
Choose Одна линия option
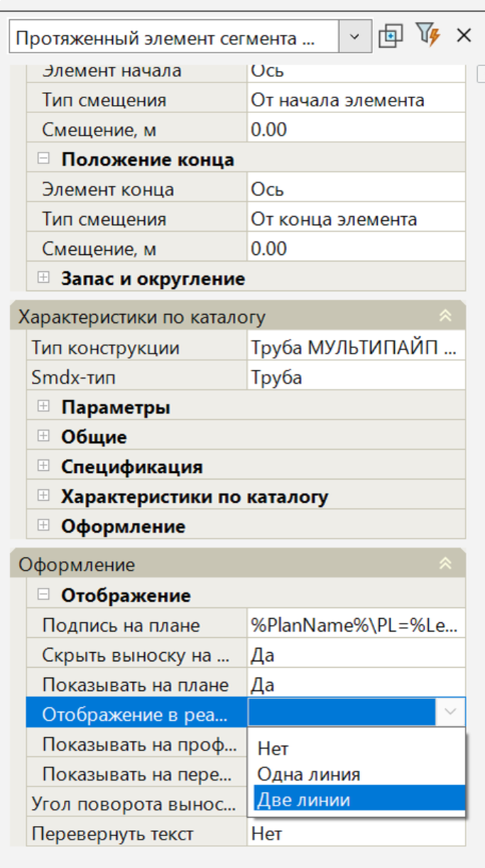tap(309, 774)
